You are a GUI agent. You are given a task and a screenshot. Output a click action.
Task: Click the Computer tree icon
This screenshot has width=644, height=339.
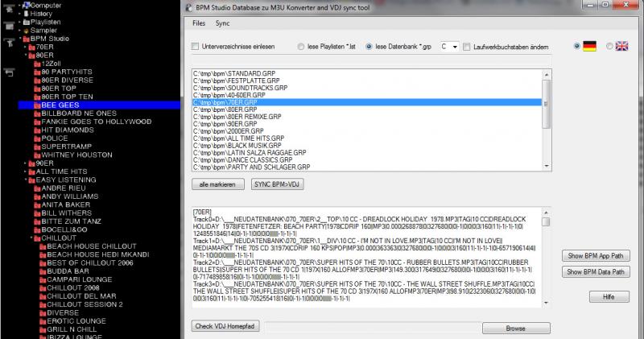coord(27,6)
